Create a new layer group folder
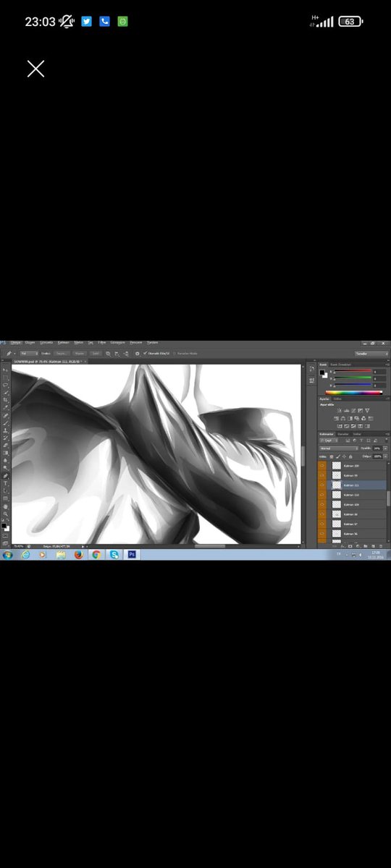 (366, 546)
